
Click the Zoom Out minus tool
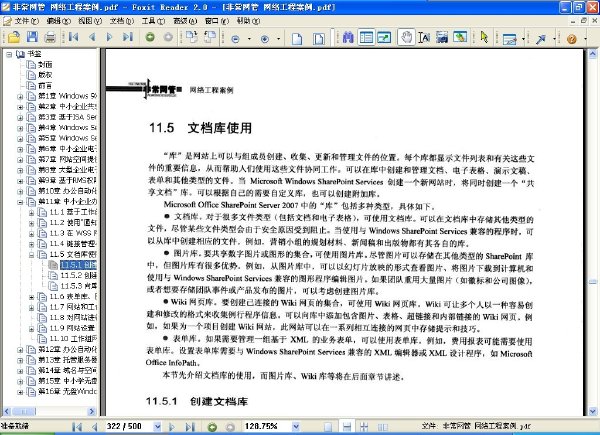(235, 39)
